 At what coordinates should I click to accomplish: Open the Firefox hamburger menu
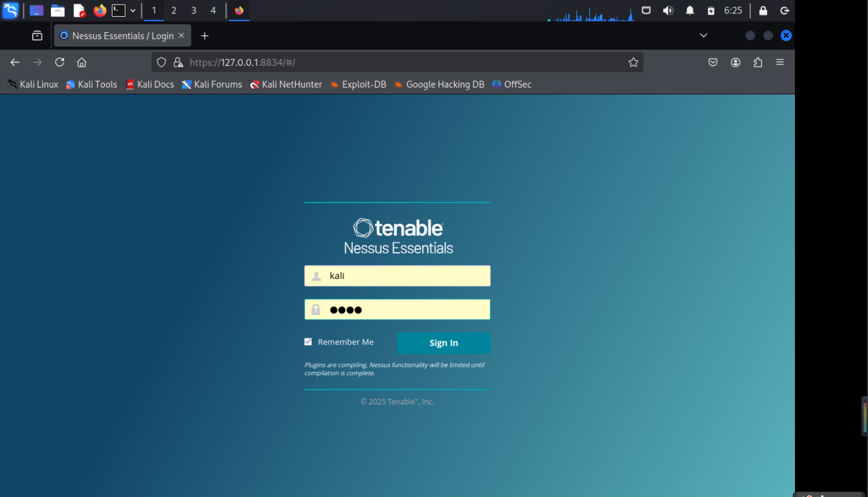[780, 62]
